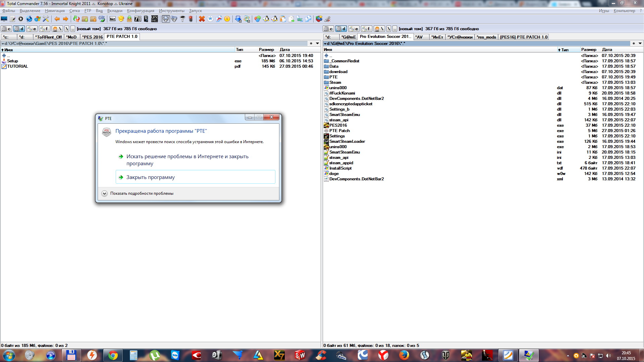
Task: Click the wrench and screwdriver tools icon
Action: pyautogui.click(x=46, y=19)
